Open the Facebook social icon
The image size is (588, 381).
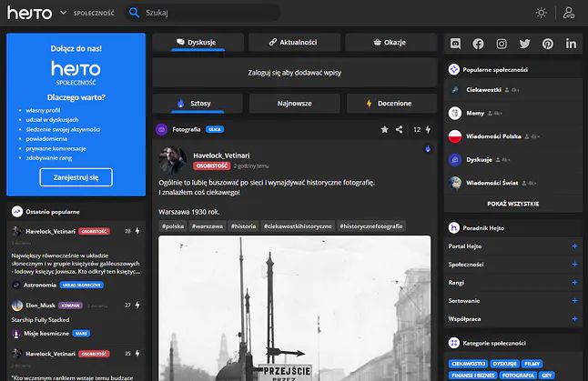(478, 44)
